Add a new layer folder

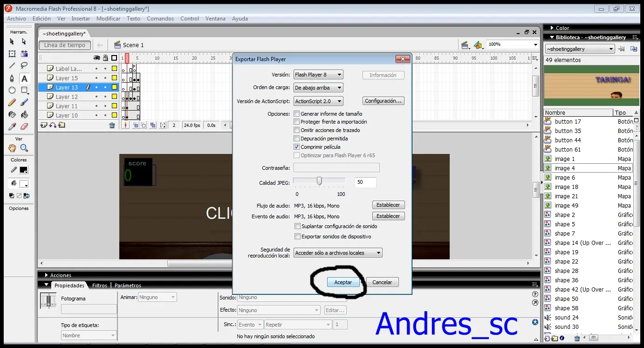[62, 125]
